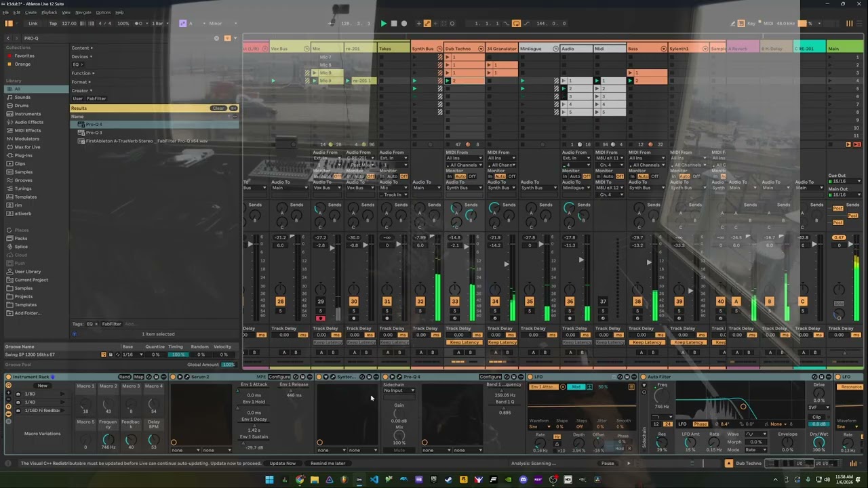Image resolution: width=868 pixels, height=488 pixels.
Task: Open the LFO Waveform Sine dropdown
Action: [539, 427]
